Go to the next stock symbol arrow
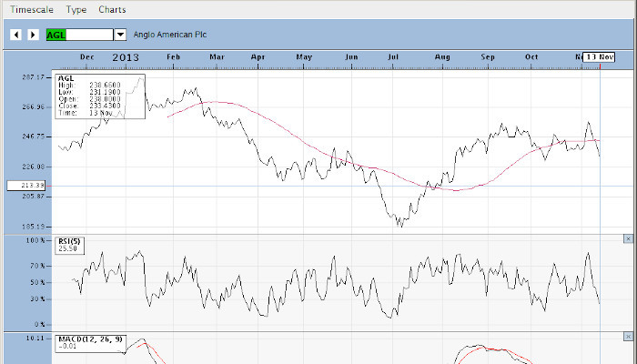This screenshot has width=637, height=364. click(x=33, y=35)
